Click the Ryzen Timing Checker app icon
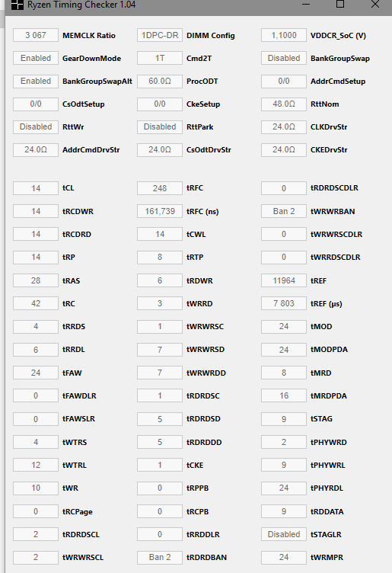 pos(18,5)
